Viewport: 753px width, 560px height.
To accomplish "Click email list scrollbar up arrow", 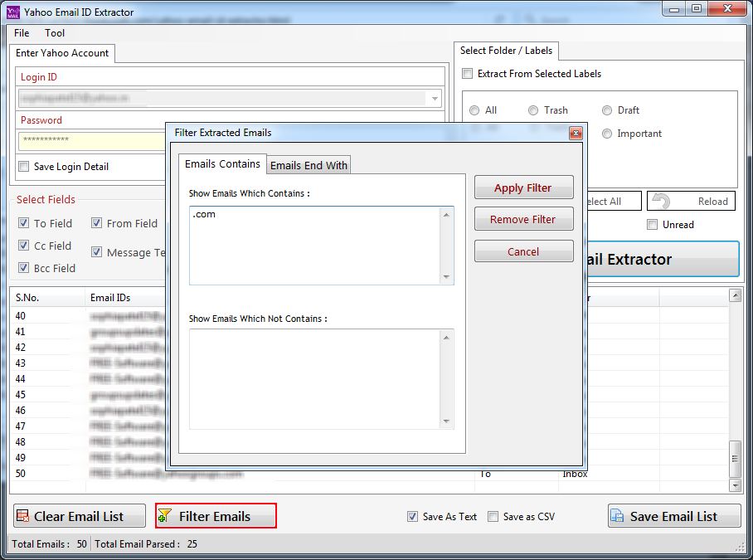I will pos(735,295).
